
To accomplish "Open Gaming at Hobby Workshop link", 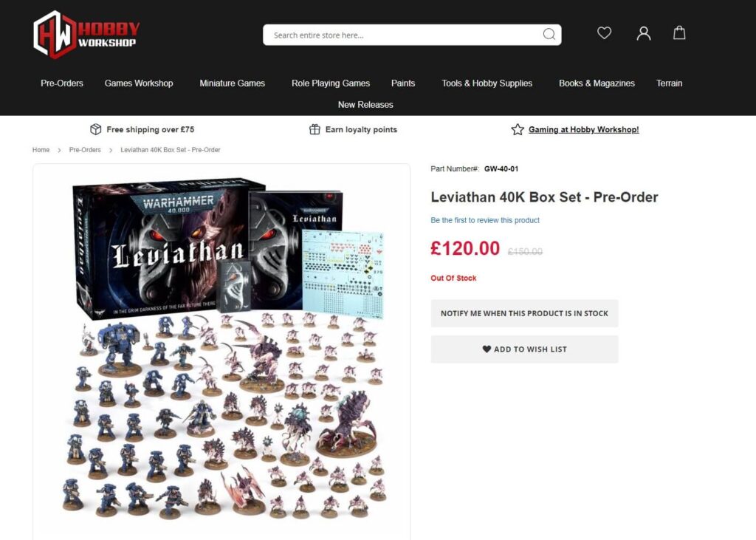I will [583, 129].
